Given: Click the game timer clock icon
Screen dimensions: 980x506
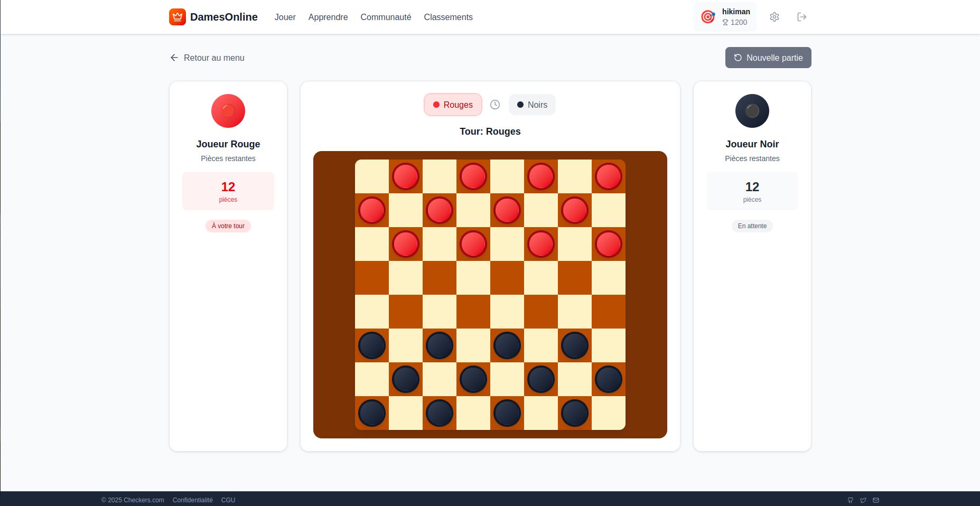Looking at the screenshot, I should coord(495,105).
